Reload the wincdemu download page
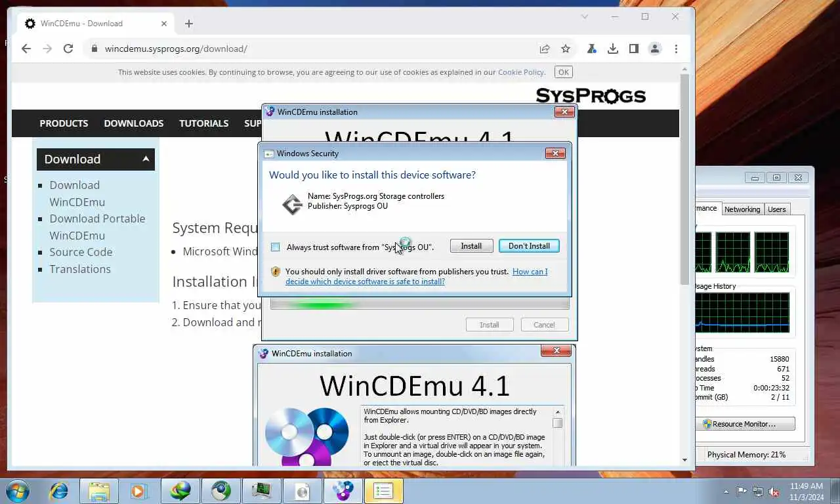The image size is (840, 504). coord(68,49)
